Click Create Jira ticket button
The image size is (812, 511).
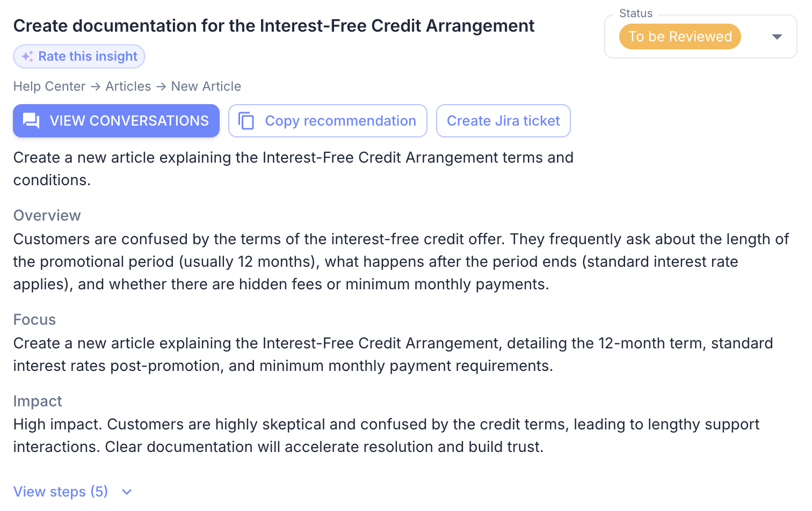pos(503,121)
